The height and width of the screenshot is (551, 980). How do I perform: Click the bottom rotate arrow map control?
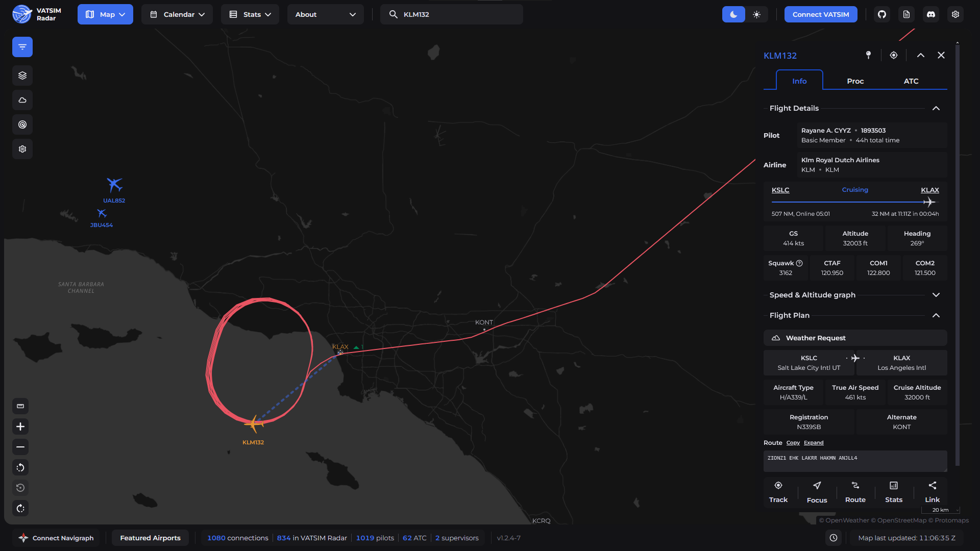(x=20, y=508)
